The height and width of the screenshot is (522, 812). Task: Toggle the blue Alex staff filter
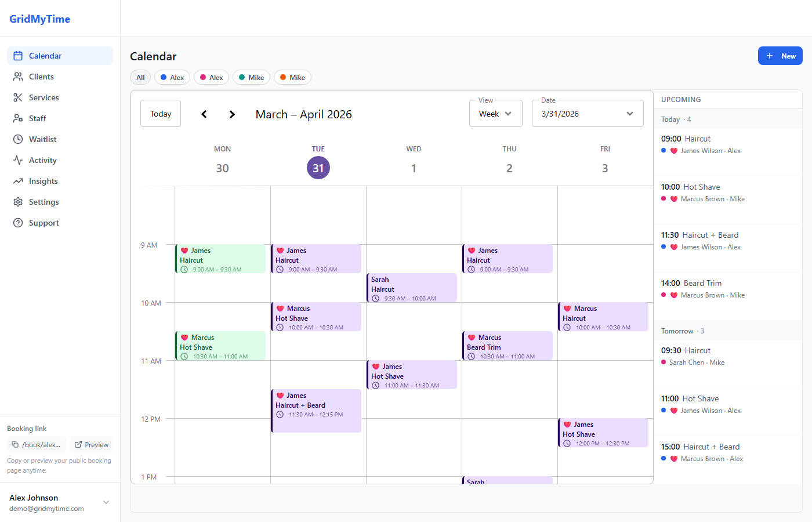[172, 77]
